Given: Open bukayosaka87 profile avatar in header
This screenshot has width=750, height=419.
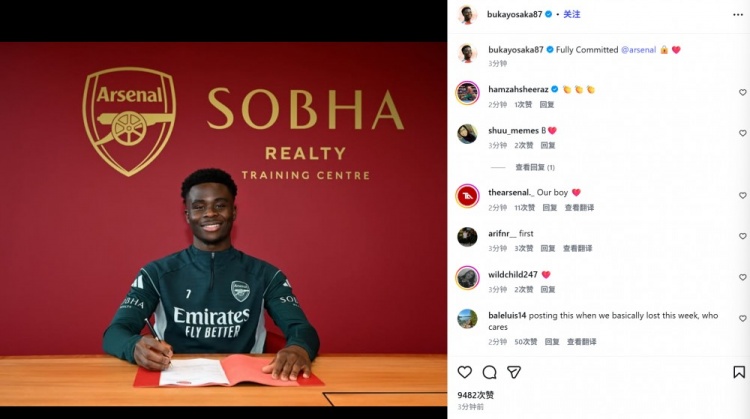Looking at the screenshot, I should point(467,14).
